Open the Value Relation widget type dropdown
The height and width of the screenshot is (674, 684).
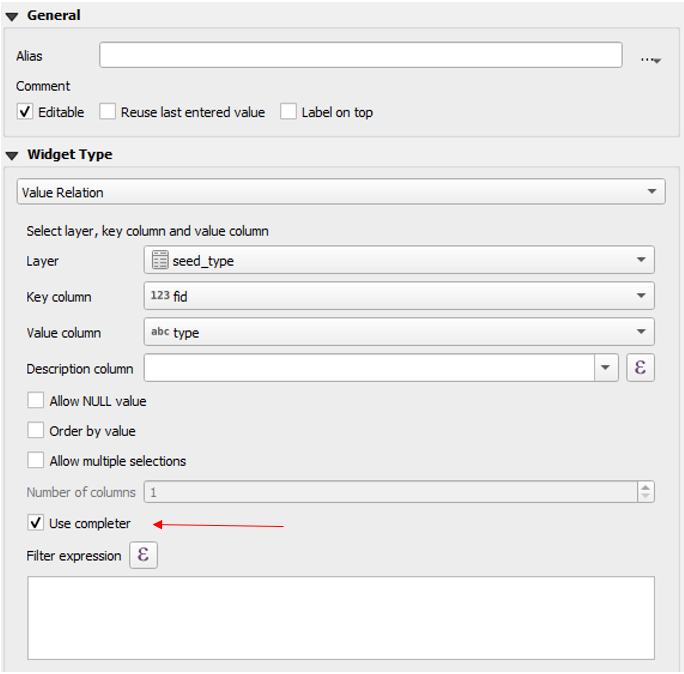coord(341,192)
